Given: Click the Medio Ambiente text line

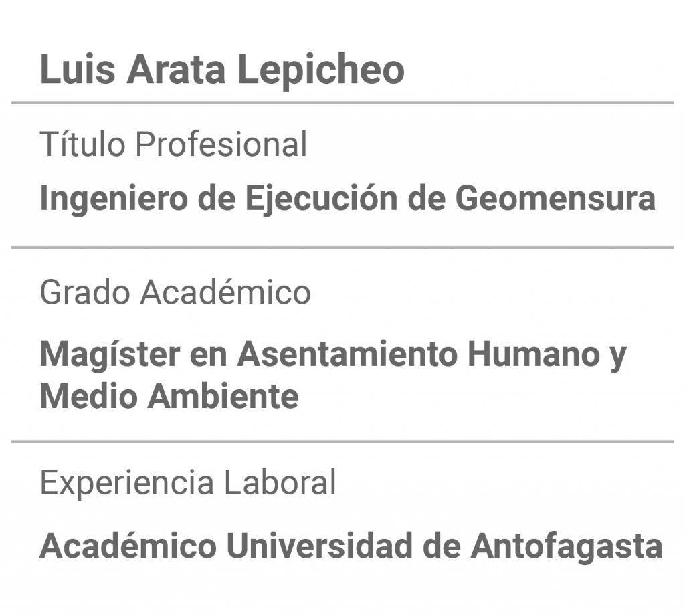Looking at the screenshot, I should click(169, 396).
